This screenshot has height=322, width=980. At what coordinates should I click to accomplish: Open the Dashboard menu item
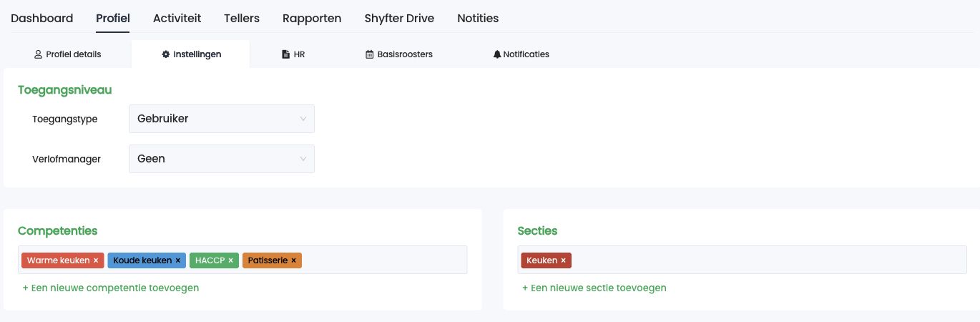point(41,18)
